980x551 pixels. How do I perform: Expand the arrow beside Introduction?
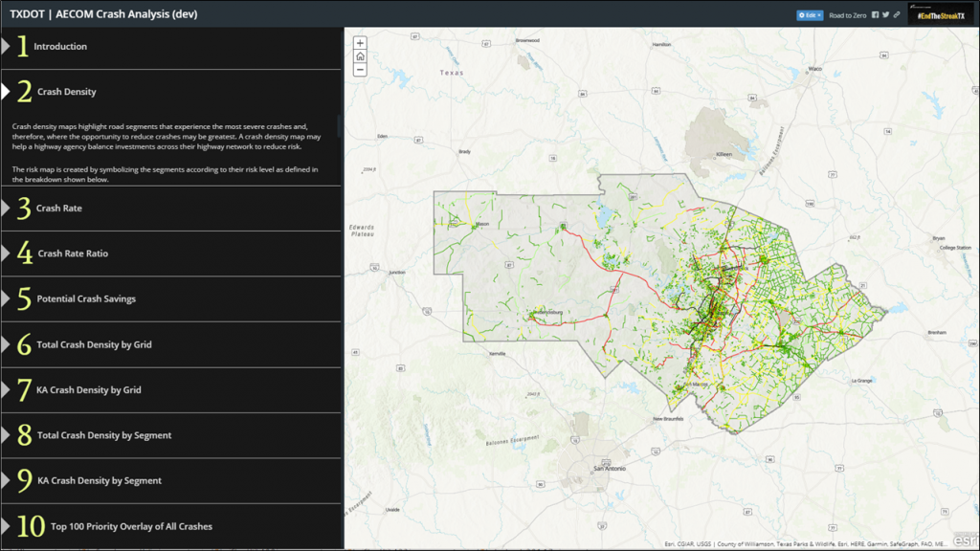tap(6, 46)
